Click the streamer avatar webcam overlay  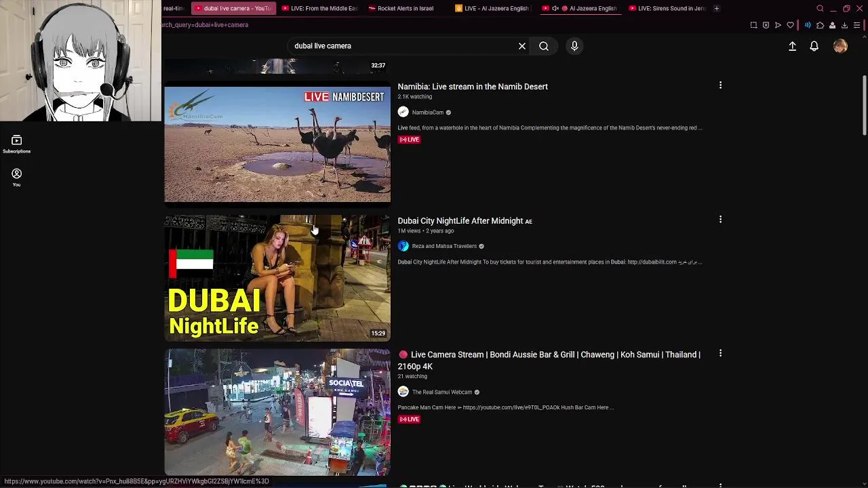click(81, 60)
